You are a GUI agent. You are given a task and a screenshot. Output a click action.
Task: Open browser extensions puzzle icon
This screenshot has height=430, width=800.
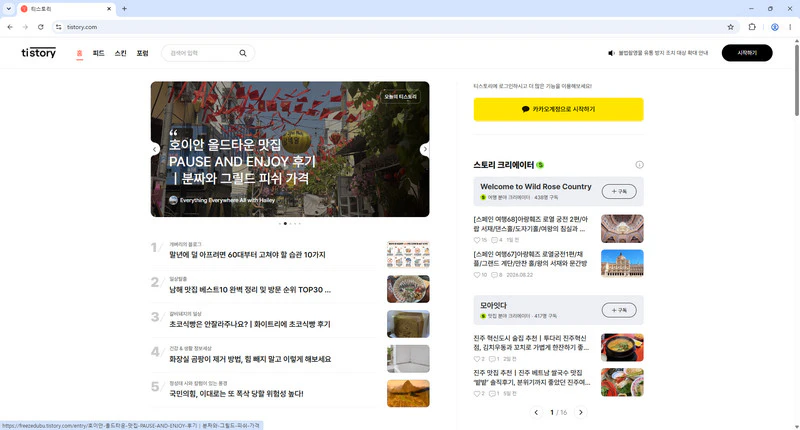click(x=752, y=27)
